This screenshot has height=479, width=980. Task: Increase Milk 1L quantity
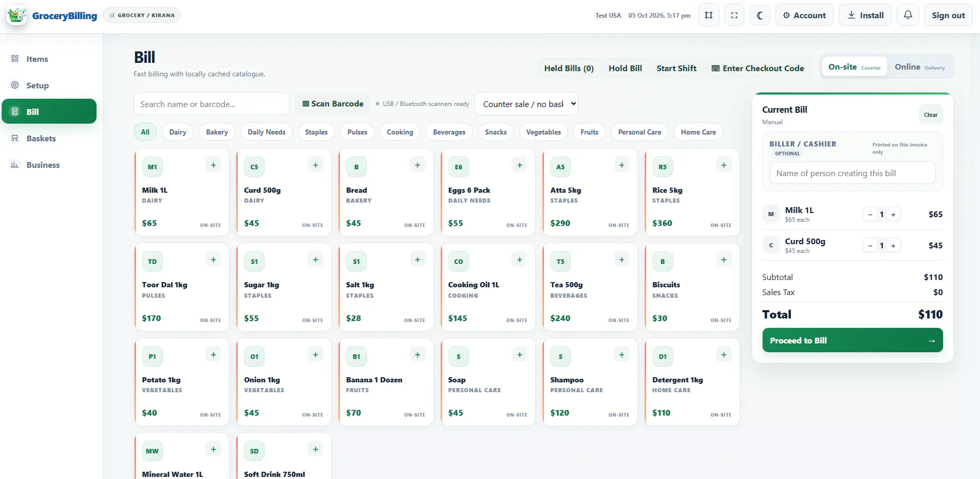click(893, 215)
